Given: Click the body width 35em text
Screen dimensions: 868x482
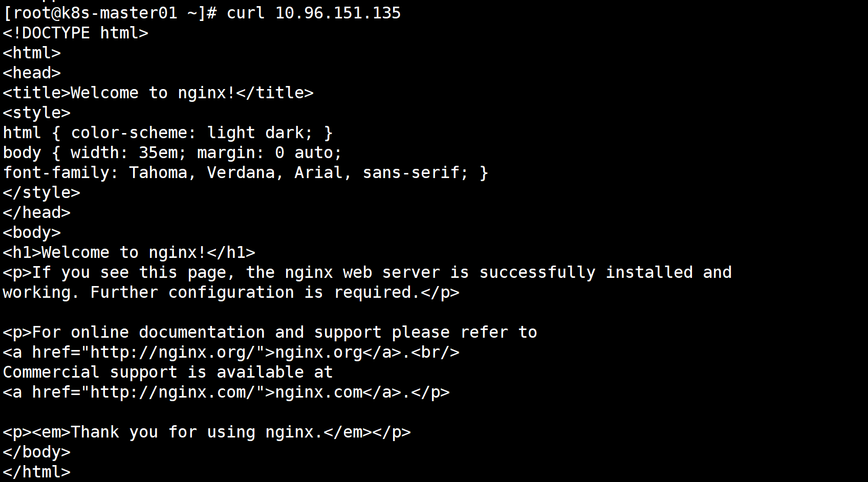Looking at the screenshot, I should [124, 153].
